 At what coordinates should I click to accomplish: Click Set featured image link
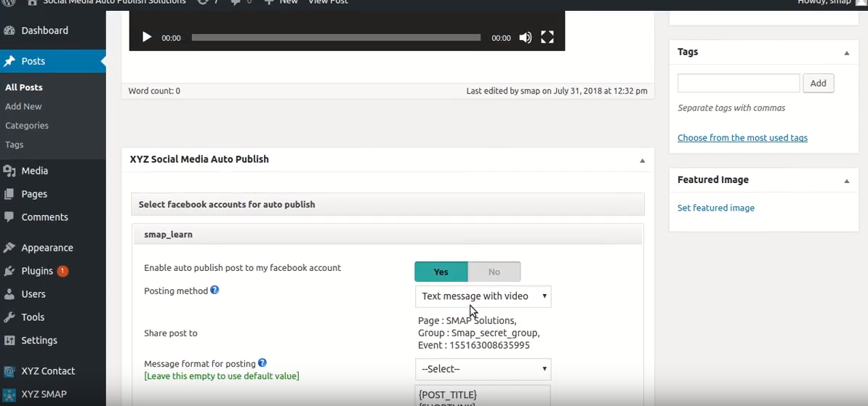pos(715,208)
